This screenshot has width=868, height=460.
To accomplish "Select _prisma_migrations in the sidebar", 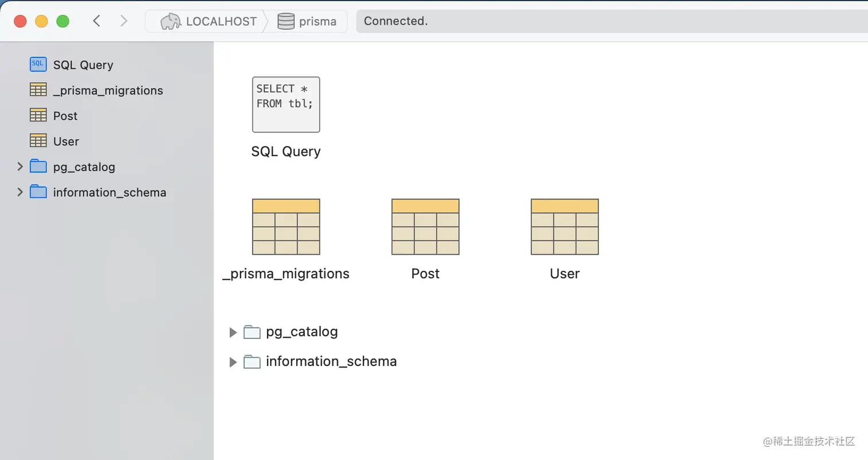I will (x=108, y=91).
